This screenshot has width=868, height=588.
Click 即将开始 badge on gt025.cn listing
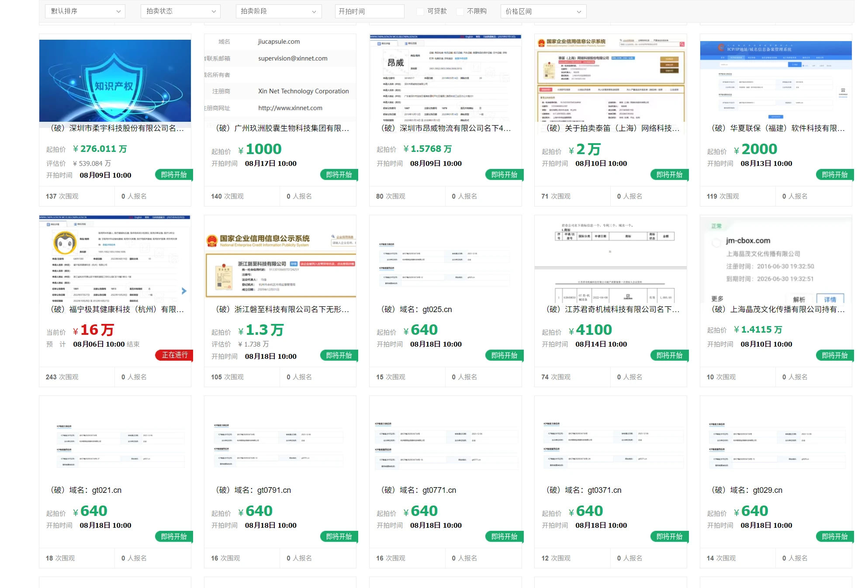point(504,355)
